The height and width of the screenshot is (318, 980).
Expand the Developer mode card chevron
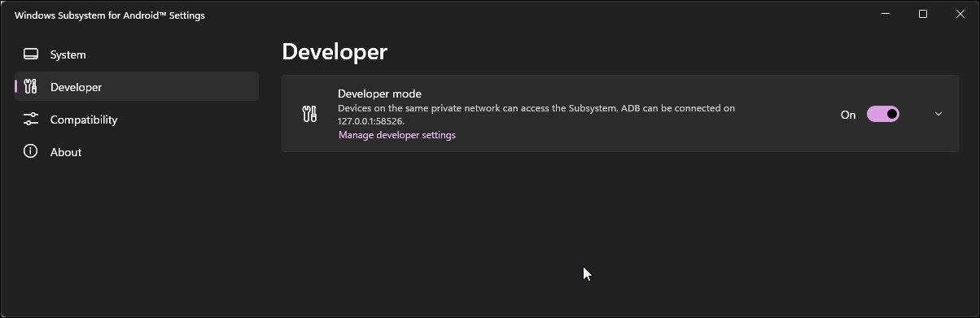click(938, 114)
